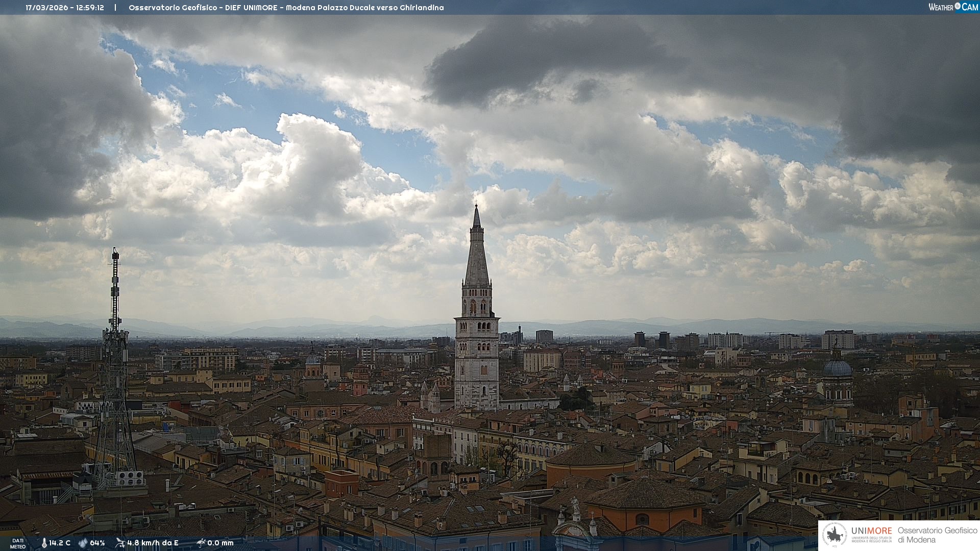
Task: Click the 0.0 mm rainfall value
Action: [x=220, y=543]
